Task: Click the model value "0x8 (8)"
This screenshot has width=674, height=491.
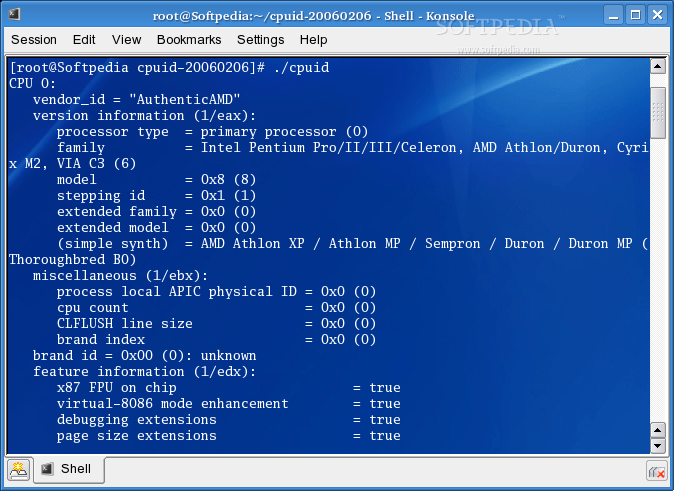Action: [x=228, y=179]
